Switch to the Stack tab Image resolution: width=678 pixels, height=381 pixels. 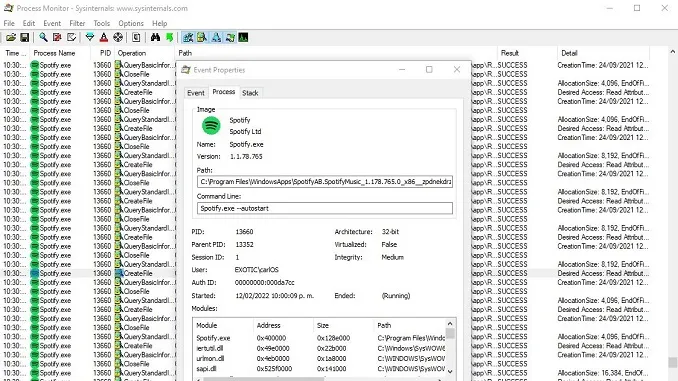250,93
